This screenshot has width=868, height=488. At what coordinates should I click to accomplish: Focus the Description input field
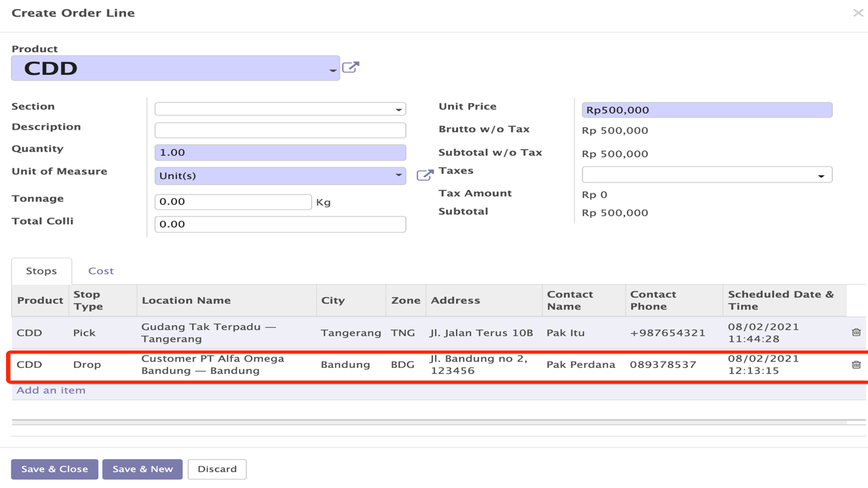coord(280,130)
